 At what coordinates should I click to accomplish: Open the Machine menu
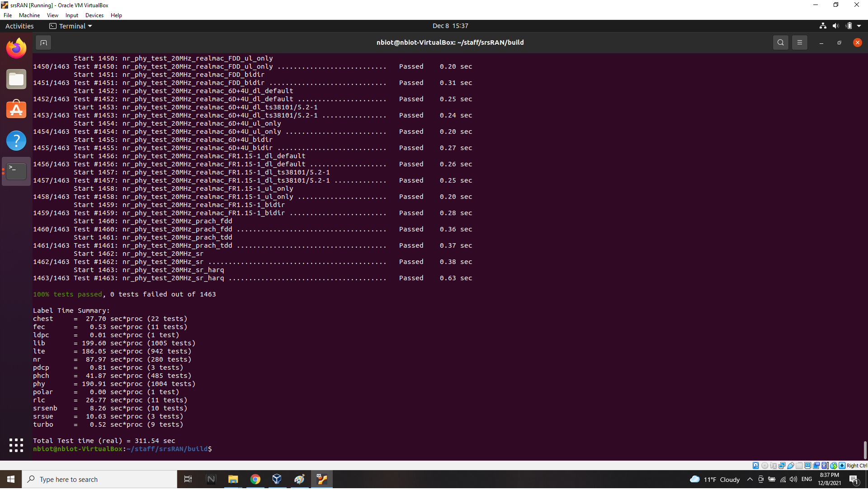[x=29, y=15]
